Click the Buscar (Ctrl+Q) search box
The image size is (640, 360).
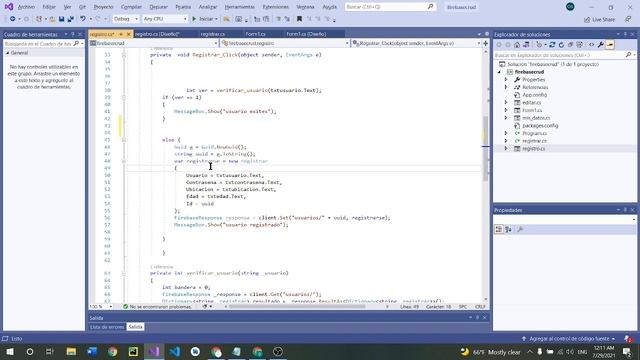(x=390, y=7)
